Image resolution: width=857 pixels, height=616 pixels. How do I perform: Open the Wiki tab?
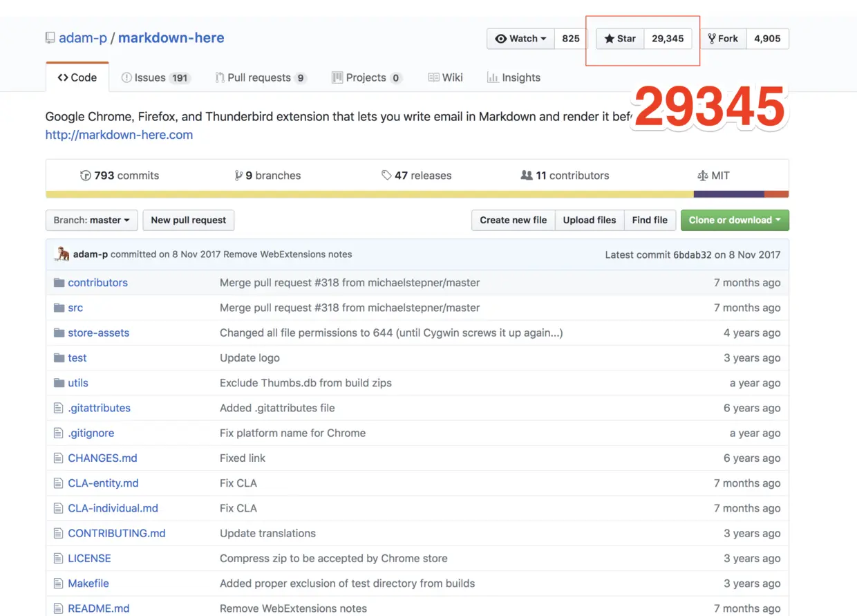[445, 77]
